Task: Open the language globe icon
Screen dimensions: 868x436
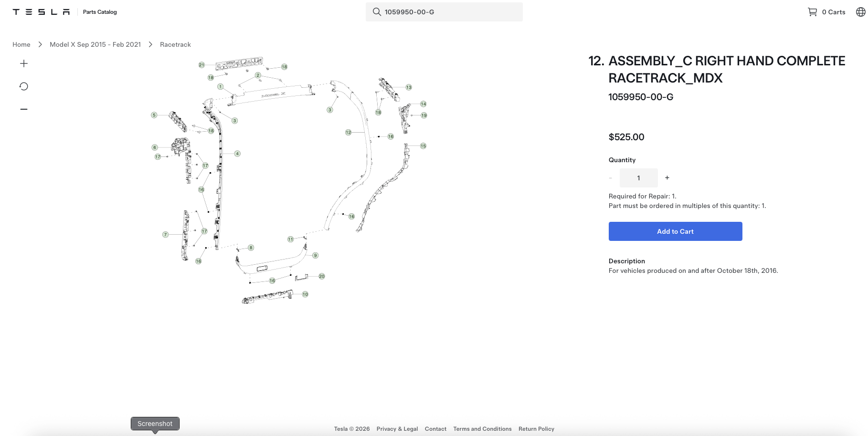Action: point(860,12)
